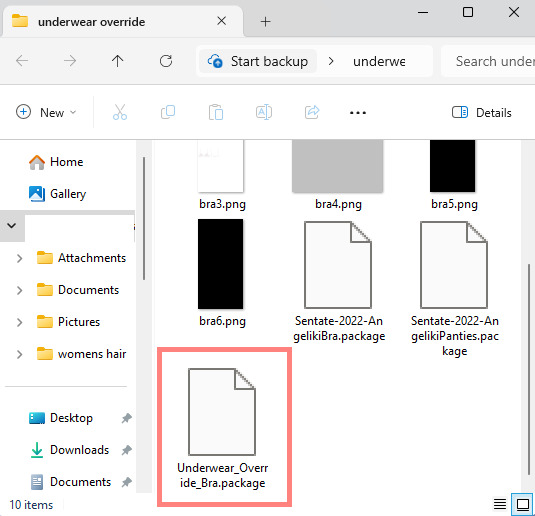Select the womens hair folder

81,354
